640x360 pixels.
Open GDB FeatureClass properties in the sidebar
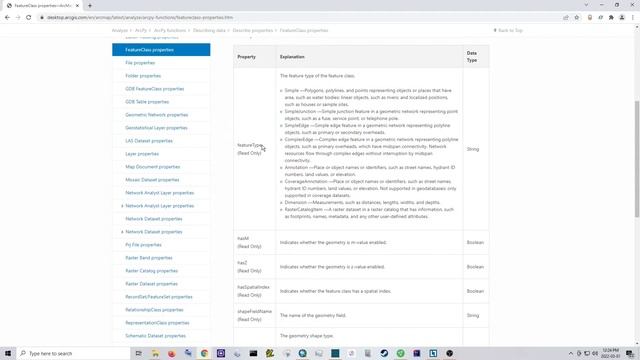(154, 89)
